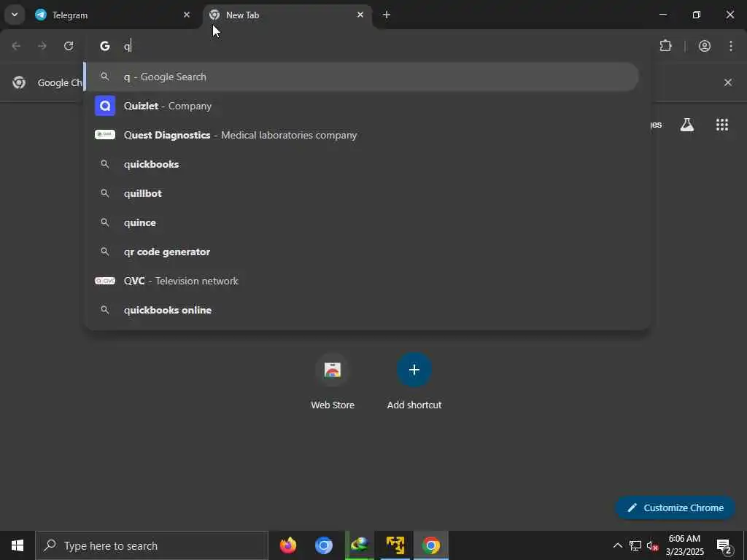Open the Internet Download Manager taskbar icon
The image size is (747, 560).
pyautogui.click(x=360, y=545)
